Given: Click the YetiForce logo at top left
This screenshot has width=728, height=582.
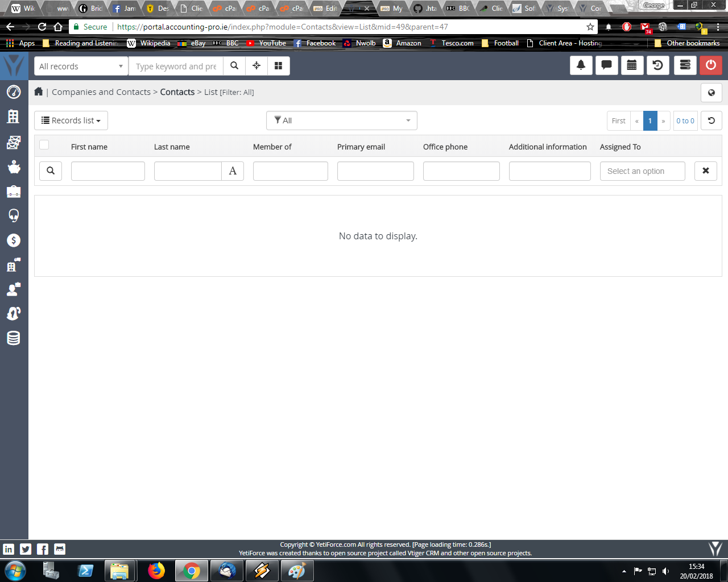Looking at the screenshot, I should 14,66.
